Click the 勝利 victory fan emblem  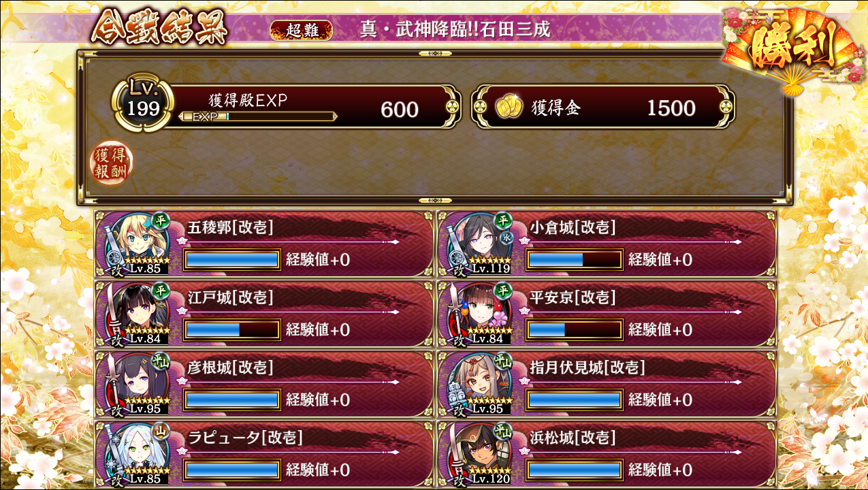coord(786,48)
